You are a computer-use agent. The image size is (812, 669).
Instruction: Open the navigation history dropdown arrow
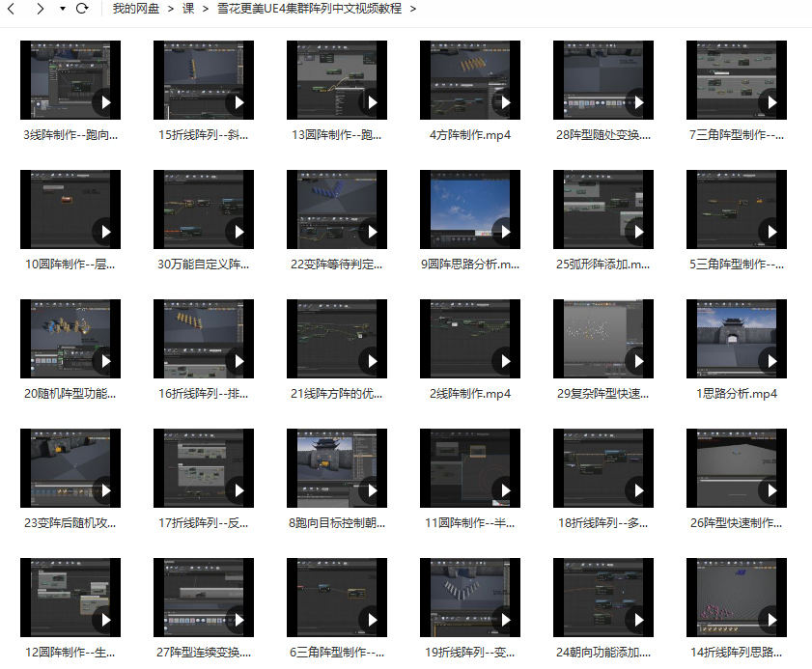[63, 9]
